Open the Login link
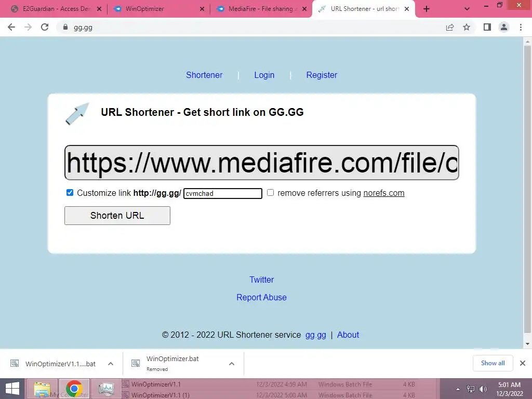 264,75
